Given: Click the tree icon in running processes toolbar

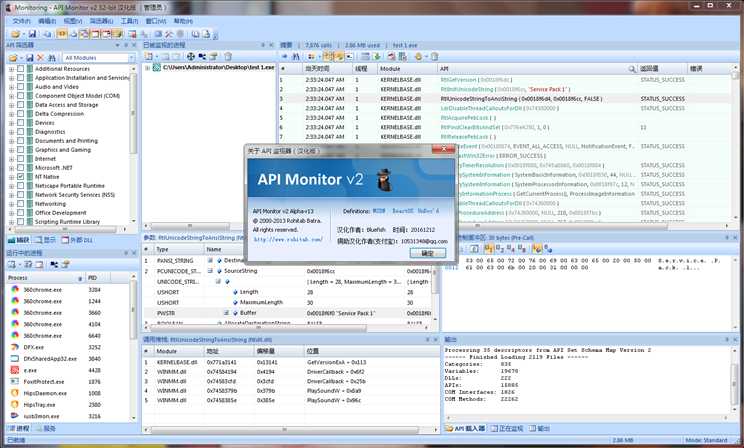Looking at the screenshot, I should pyautogui.click(x=54, y=264).
